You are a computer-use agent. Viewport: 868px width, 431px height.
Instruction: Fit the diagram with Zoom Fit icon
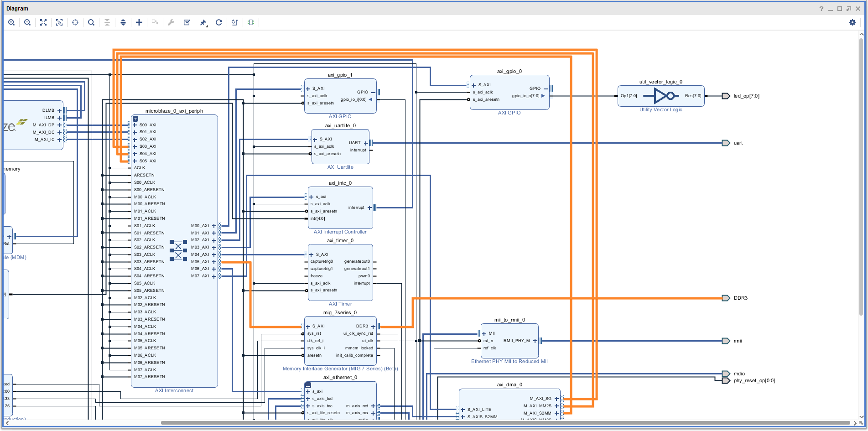(x=43, y=22)
